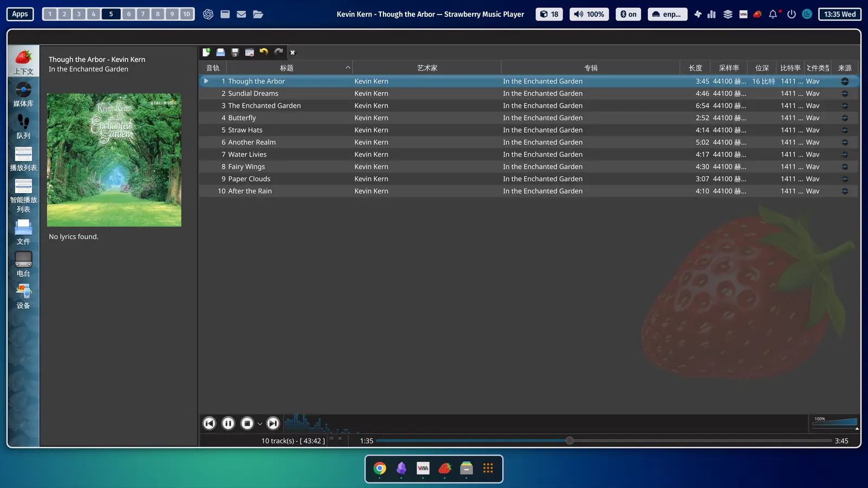Image resolution: width=868 pixels, height=488 pixels.
Task: Pause the playing track
Action: [x=228, y=423]
